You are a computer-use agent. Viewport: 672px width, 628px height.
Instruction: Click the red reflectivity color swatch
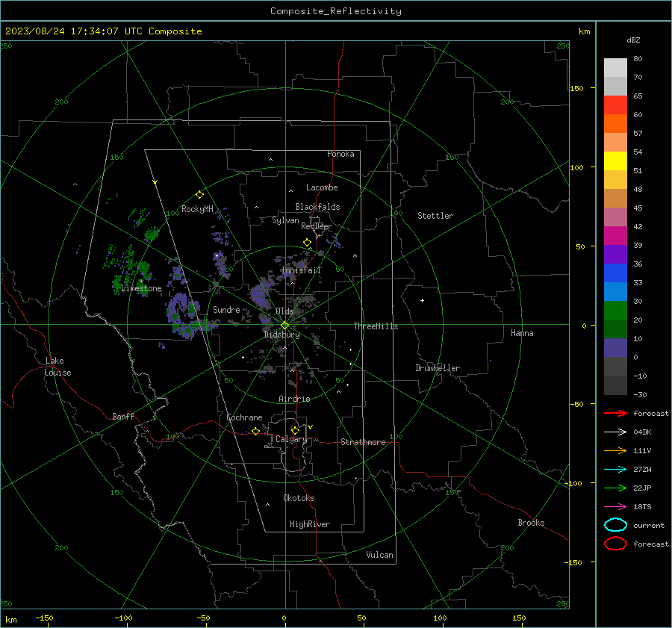click(x=615, y=105)
